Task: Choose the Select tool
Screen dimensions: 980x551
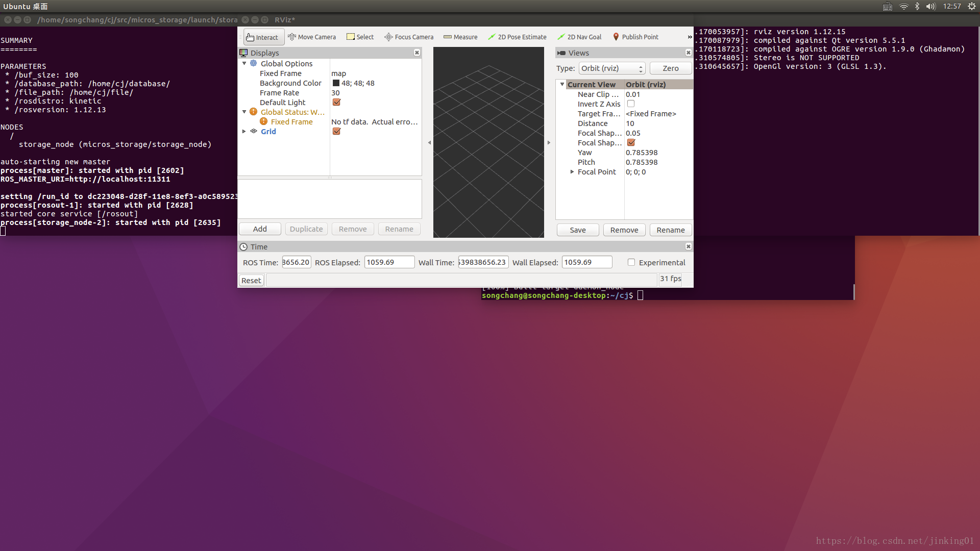Action: click(x=360, y=37)
